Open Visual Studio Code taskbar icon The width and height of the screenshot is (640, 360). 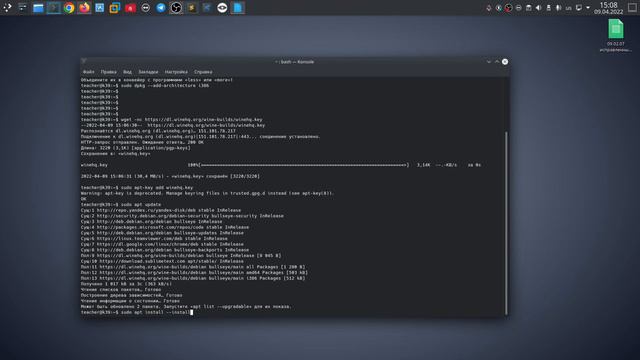pos(207,8)
